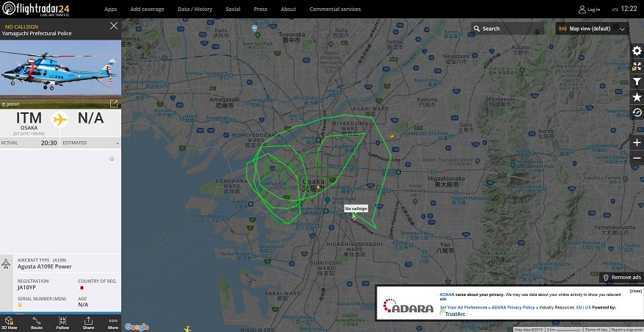Open bookmarks star icon
Screen dimensions: 644x332
click(x=637, y=97)
